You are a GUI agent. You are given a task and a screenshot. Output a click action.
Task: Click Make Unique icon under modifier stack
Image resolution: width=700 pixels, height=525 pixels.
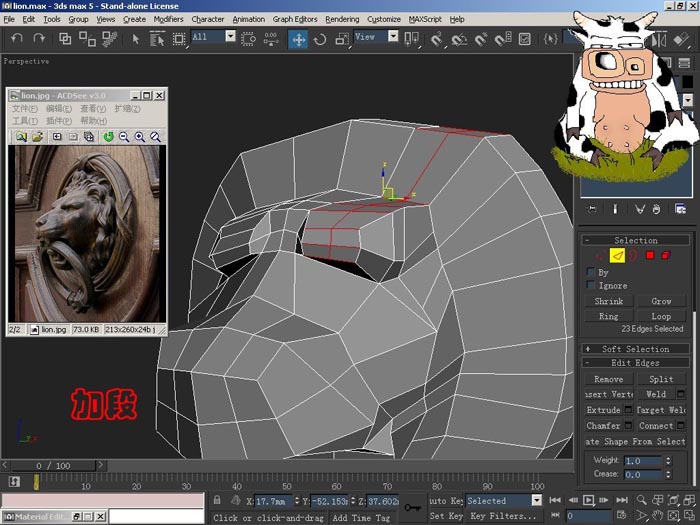point(640,209)
